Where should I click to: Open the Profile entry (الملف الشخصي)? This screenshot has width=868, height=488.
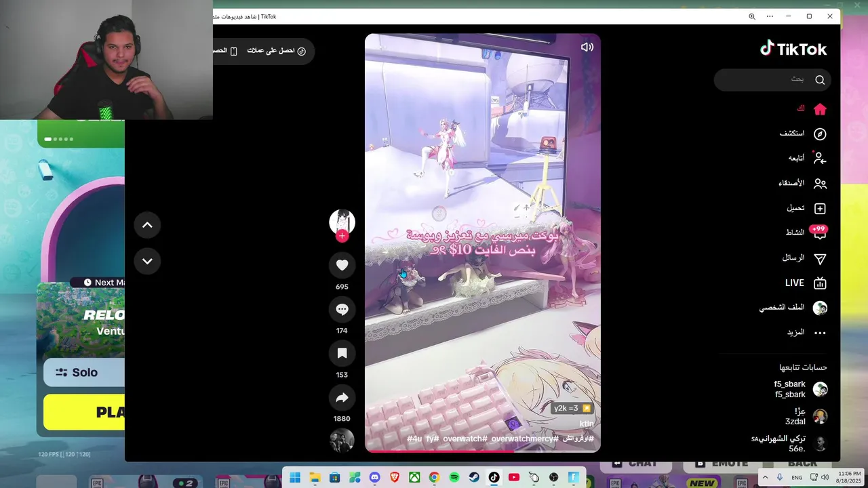click(793, 308)
